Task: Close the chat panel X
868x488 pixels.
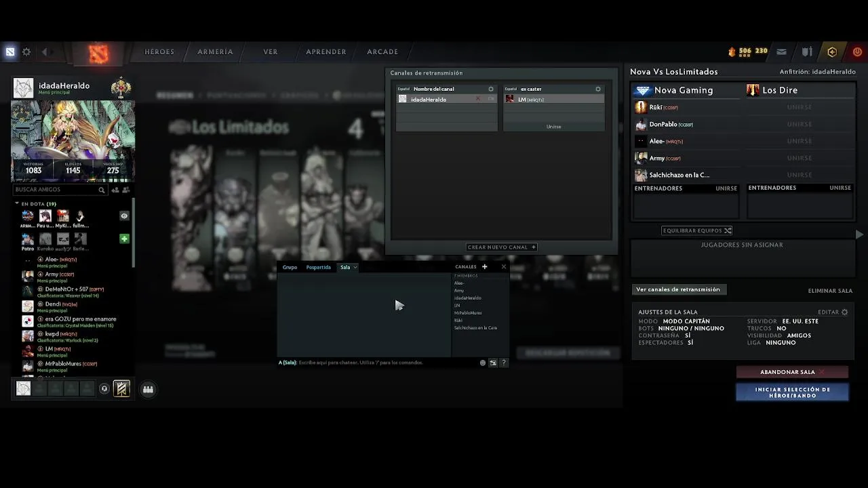Action: coord(503,267)
